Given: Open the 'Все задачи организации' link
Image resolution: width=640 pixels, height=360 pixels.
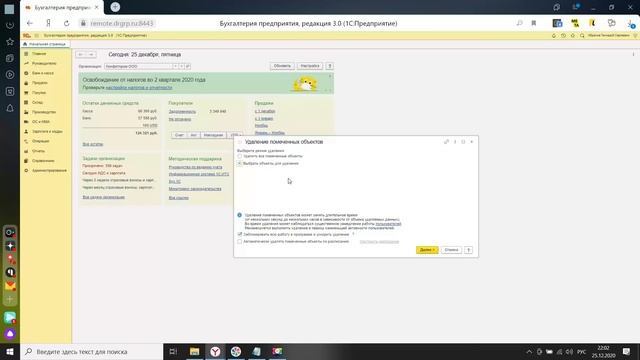Looking at the screenshot, I should 103,197.
